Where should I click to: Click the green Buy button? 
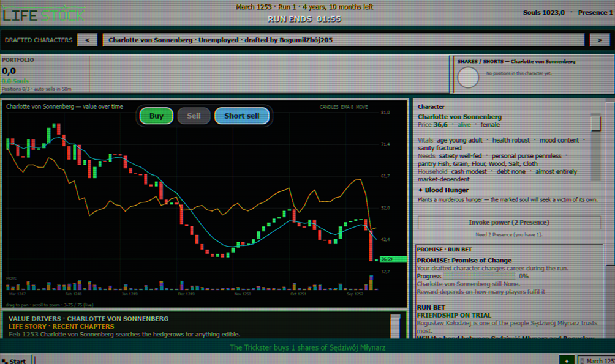(x=156, y=116)
